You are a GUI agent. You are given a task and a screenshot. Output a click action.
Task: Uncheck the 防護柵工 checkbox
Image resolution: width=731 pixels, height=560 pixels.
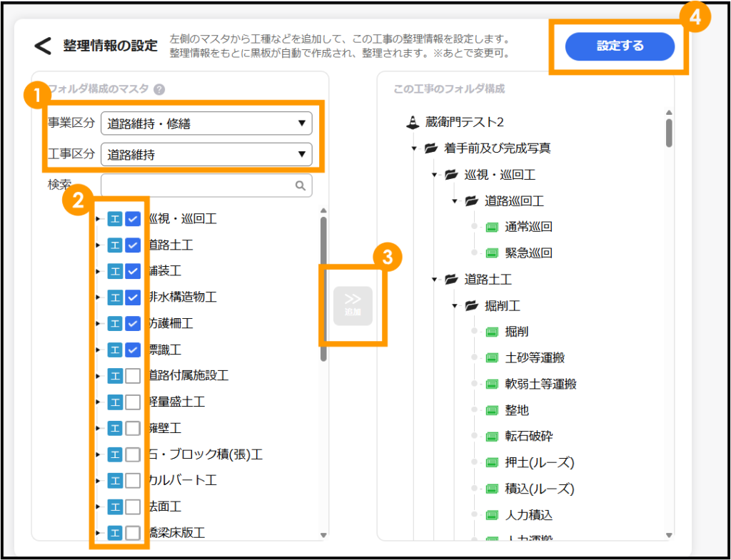coord(133,323)
